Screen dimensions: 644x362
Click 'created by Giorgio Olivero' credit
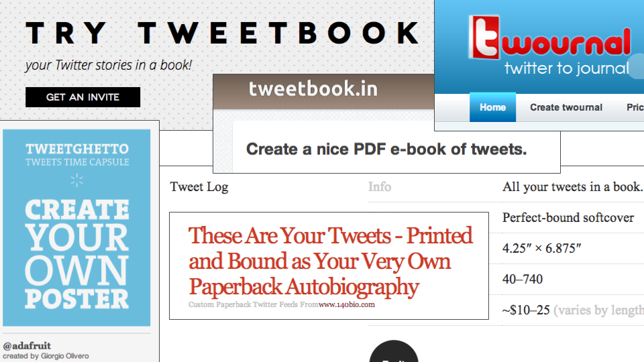[46, 356]
